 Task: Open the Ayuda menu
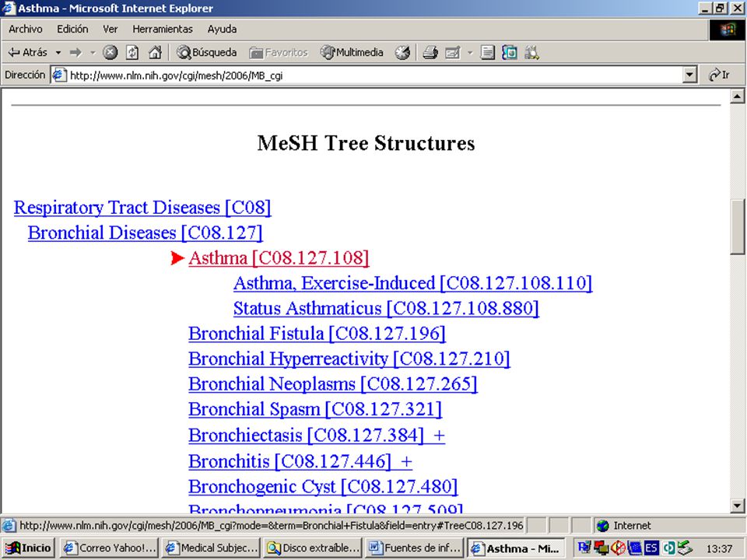pos(222,29)
